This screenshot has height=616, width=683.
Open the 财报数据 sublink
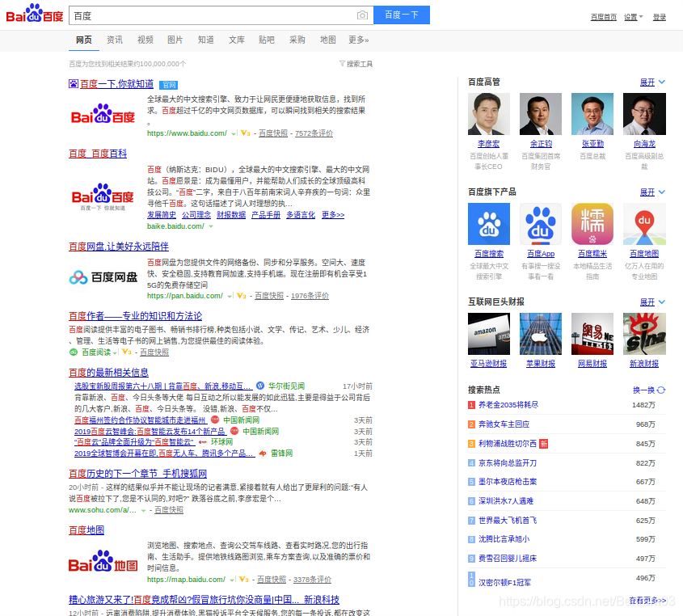[231, 215]
